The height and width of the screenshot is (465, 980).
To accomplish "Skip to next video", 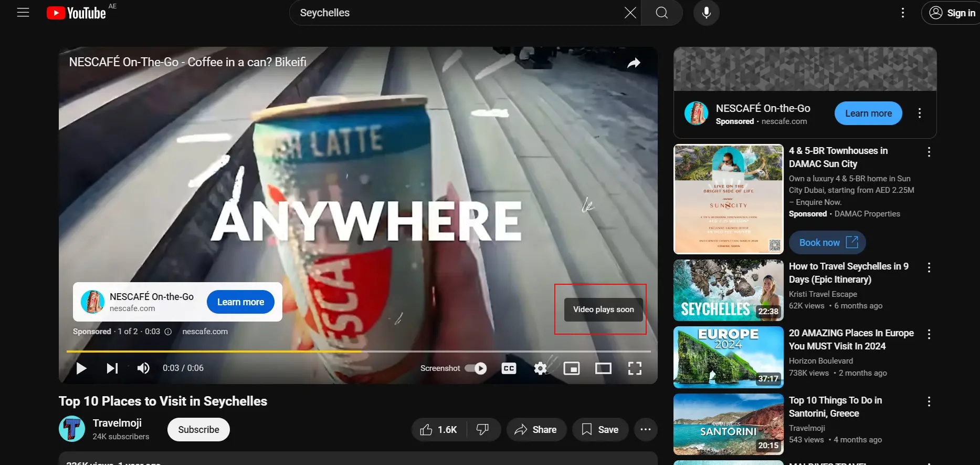I will (112, 368).
